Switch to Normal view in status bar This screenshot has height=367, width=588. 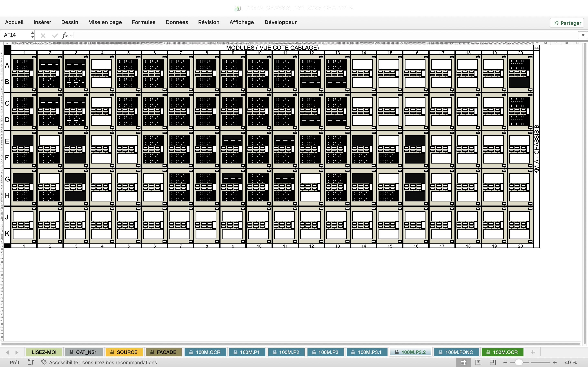(x=463, y=362)
